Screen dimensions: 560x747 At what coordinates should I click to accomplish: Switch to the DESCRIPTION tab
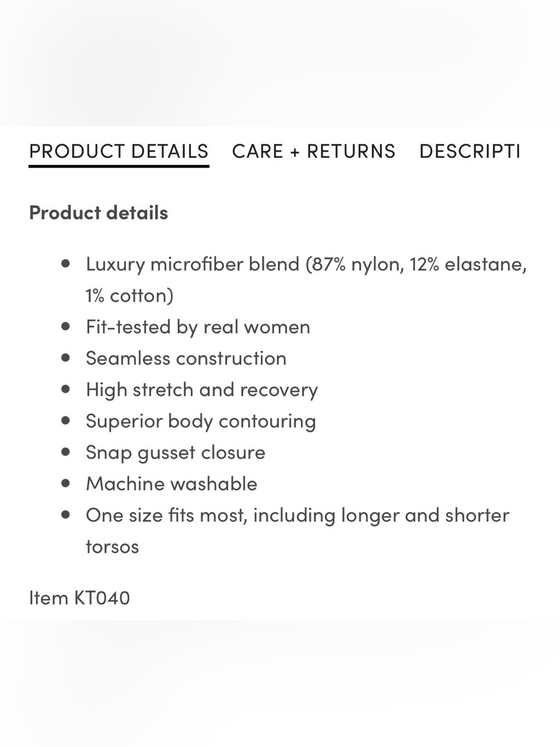tap(470, 151)
